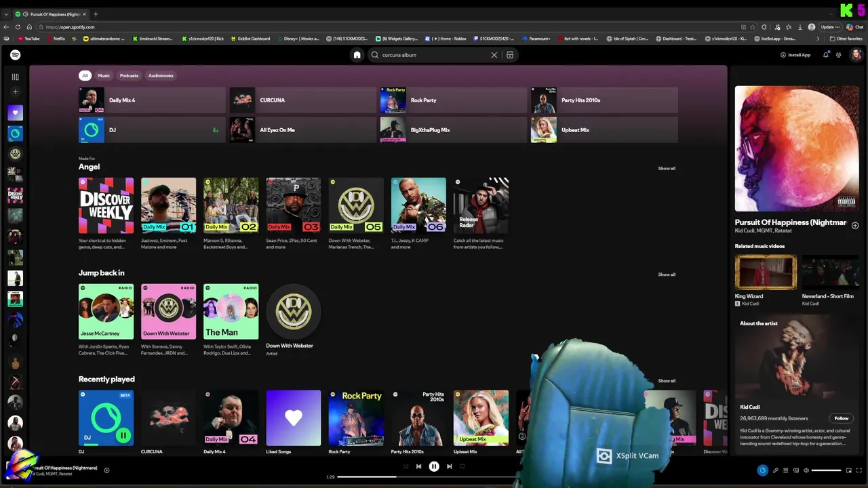Viewport: 868px width, 488px height.
Task: Open Daily Mix 03 cover
Action: tap(294, 205)
